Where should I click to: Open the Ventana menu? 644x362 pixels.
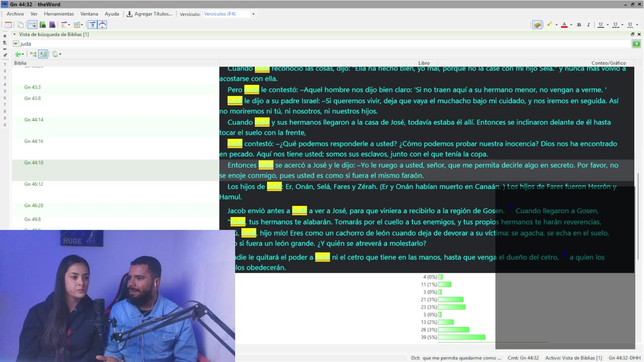(x=89, y=14)
